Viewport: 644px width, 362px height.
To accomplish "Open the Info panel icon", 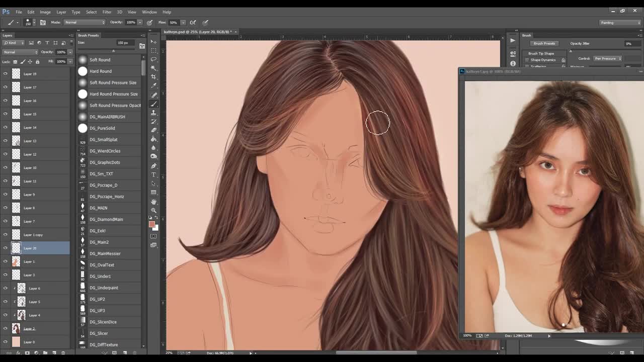I will click(513, 63).
